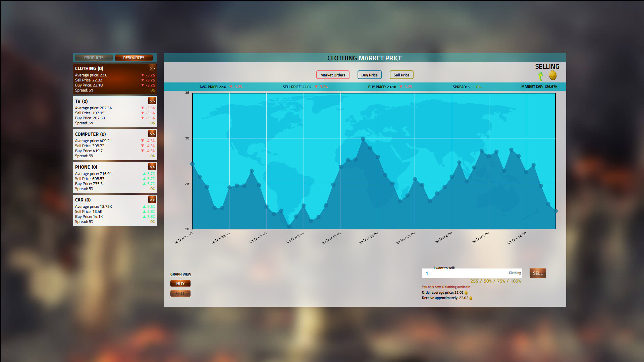Click the peak data point near 30
Image resolution: width=644 pixels, height=362 pixels.
click(x=363, y=139)
